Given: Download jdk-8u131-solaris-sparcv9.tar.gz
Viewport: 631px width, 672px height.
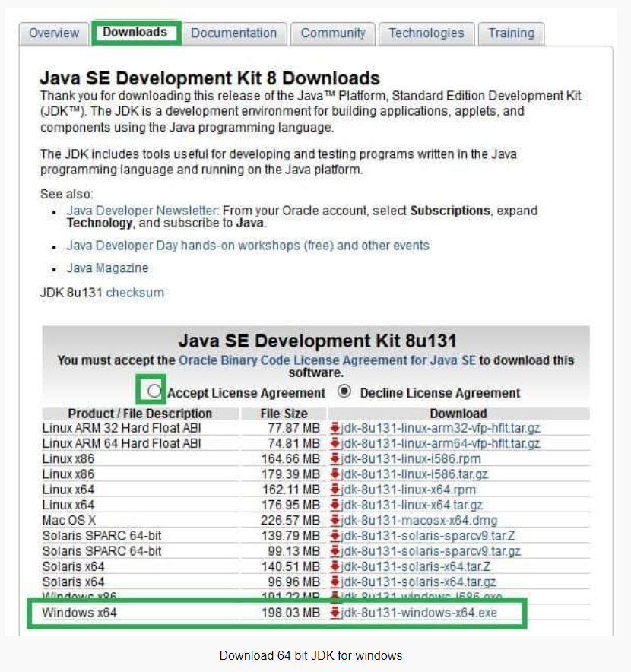Looking at the screenshot, I should pos(430,552).
